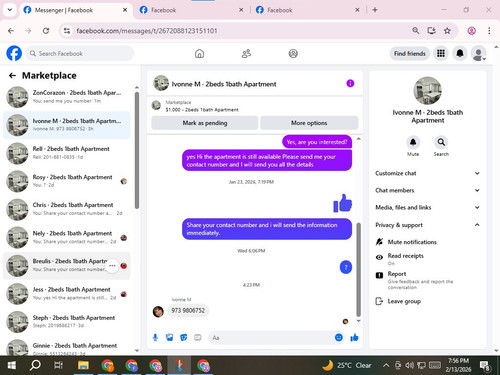
Task: Open Chris conversation
Action: [x=66, y=209]
